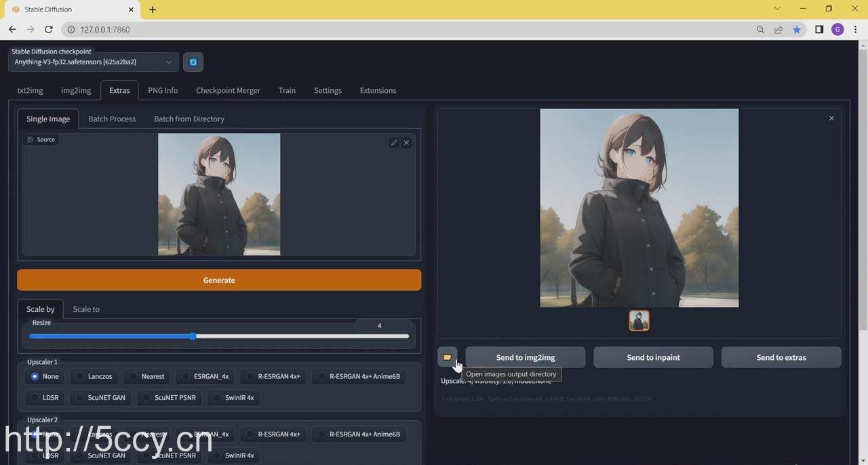Select R-ESRGAN 4x+ Anime6B for Upscaler 1
Viewport: 868px width, 465px height.
pyautogui.click(x=359, y=376)
